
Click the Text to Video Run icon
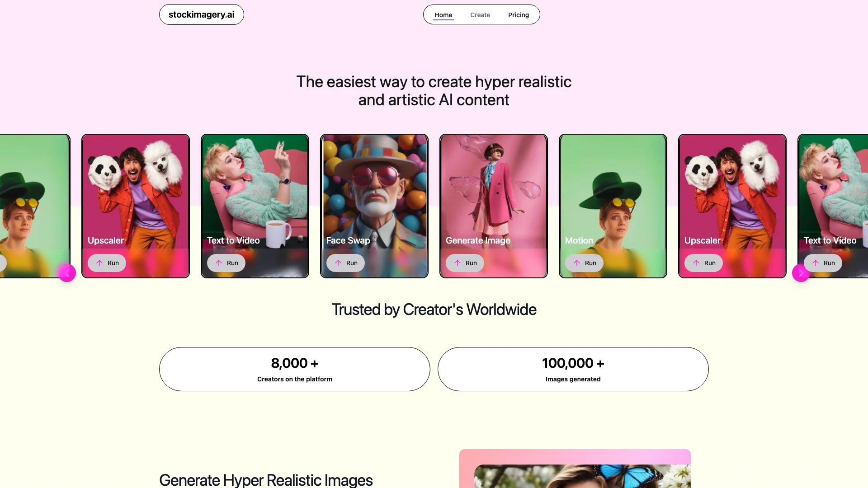(218, 262)
